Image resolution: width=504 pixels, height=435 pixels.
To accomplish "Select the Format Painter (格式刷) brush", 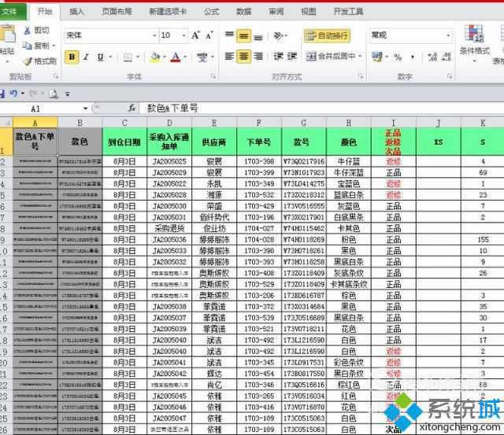I will [x=28, y=61].
